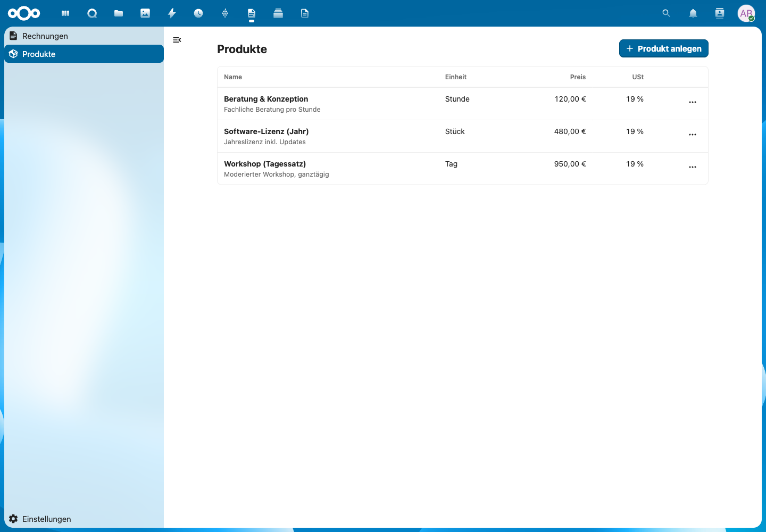766x532 pixels.
Task: Open the active invoices app icon
Action: point(252,13)
